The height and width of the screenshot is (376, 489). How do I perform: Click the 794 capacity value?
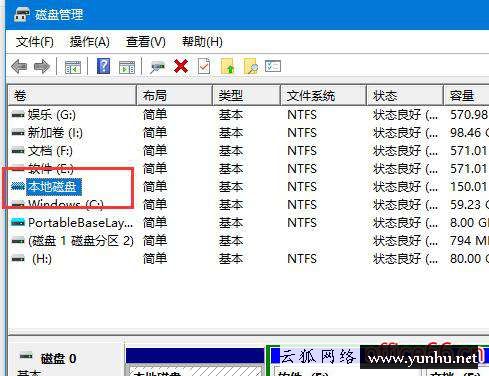pyautogui.click(x=460, y=241)
